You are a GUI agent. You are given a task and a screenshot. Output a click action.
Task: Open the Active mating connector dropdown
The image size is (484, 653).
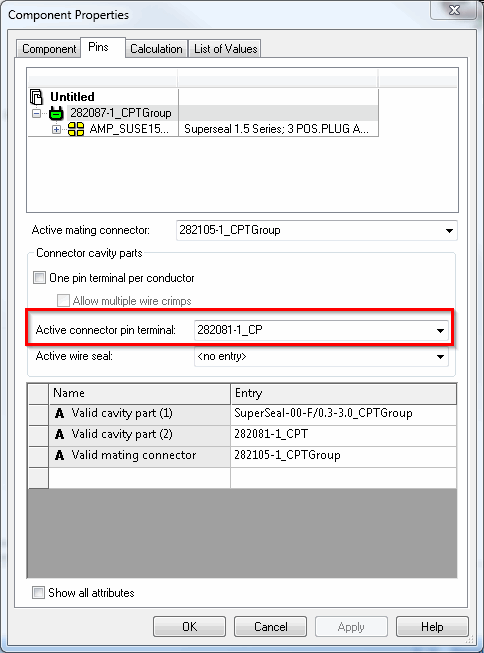[x=449, y=231]
